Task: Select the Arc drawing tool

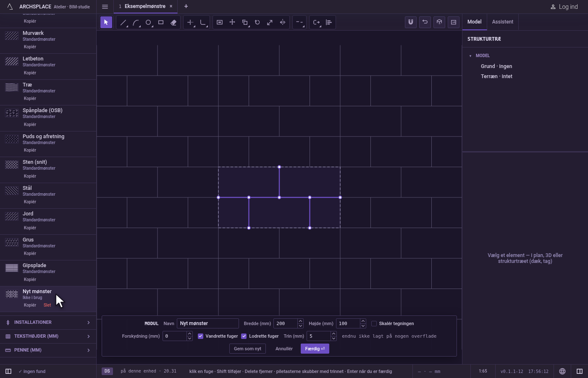Action: point(136,22)
